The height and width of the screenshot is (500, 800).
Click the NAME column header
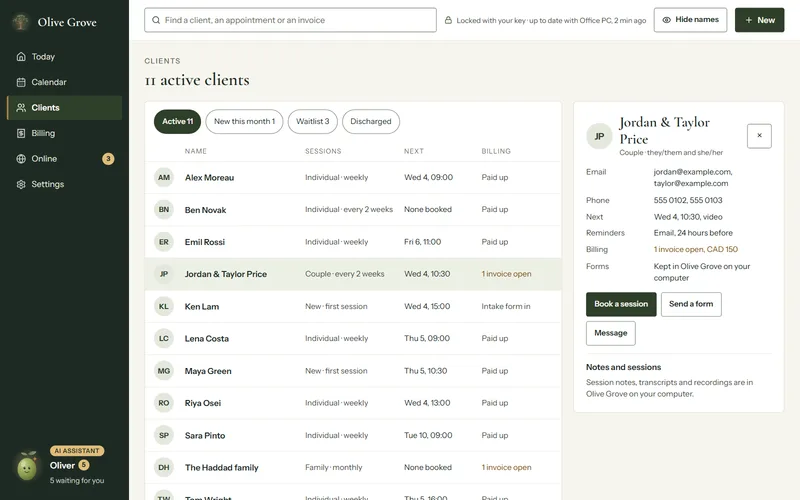[x=196, y=151]
